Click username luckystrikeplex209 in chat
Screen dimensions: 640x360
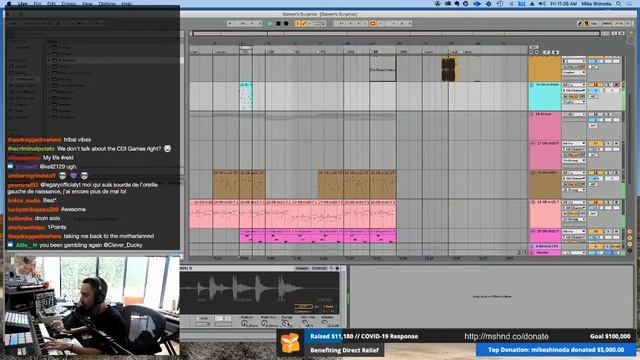[33, 209]
